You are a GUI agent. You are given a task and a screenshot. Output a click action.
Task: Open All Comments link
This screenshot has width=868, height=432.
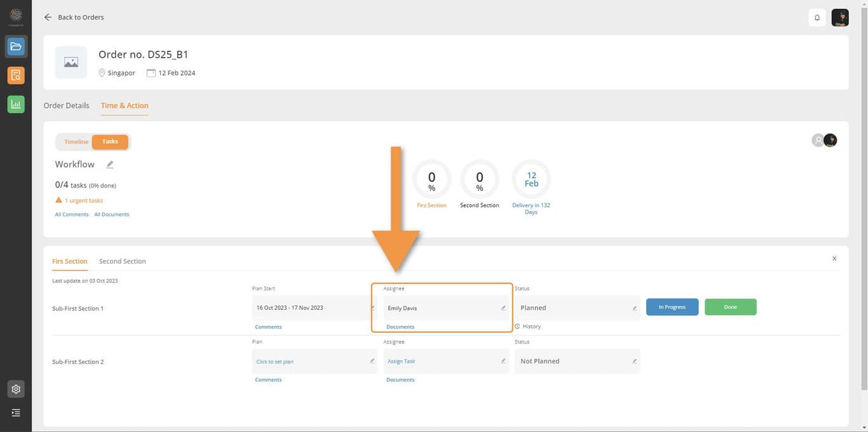coord(72,214)
